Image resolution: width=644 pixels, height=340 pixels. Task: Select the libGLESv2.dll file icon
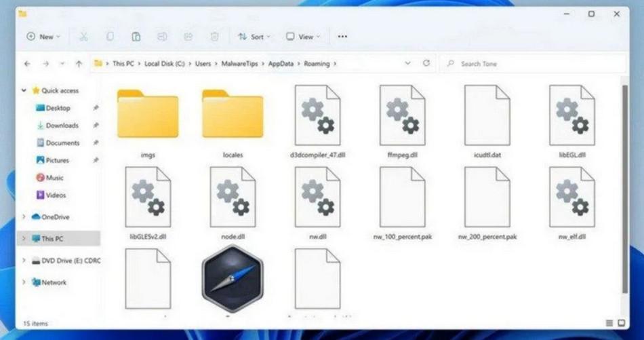click(148, 197)
